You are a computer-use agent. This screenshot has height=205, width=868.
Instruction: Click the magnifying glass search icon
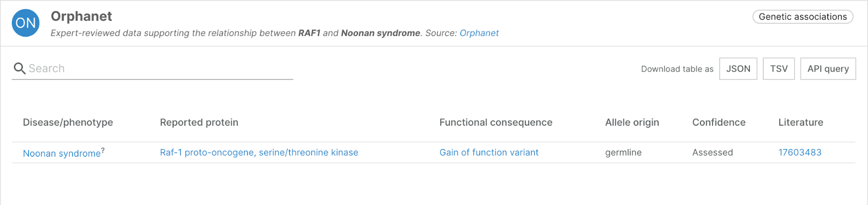point(20,69)
